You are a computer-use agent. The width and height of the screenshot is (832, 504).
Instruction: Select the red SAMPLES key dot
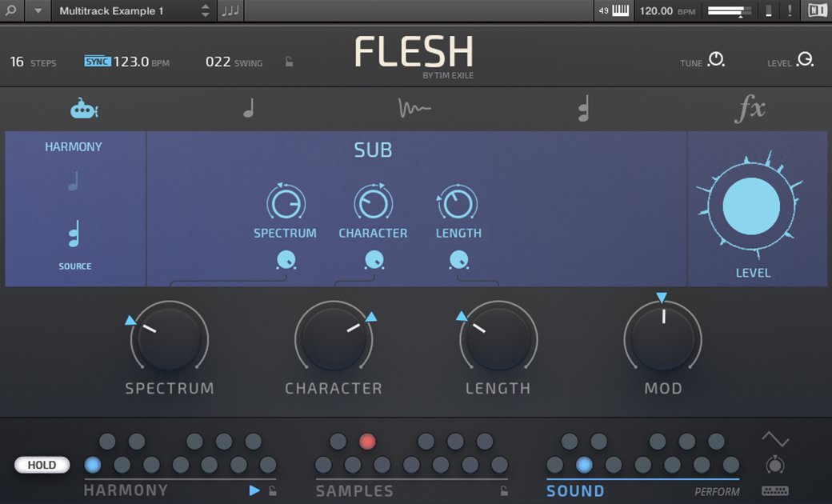pos(367,442)
